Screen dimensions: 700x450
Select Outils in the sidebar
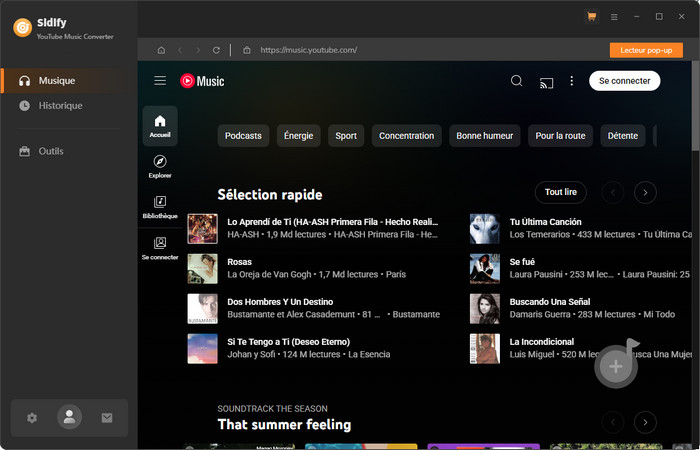click(x=51, y=151)
